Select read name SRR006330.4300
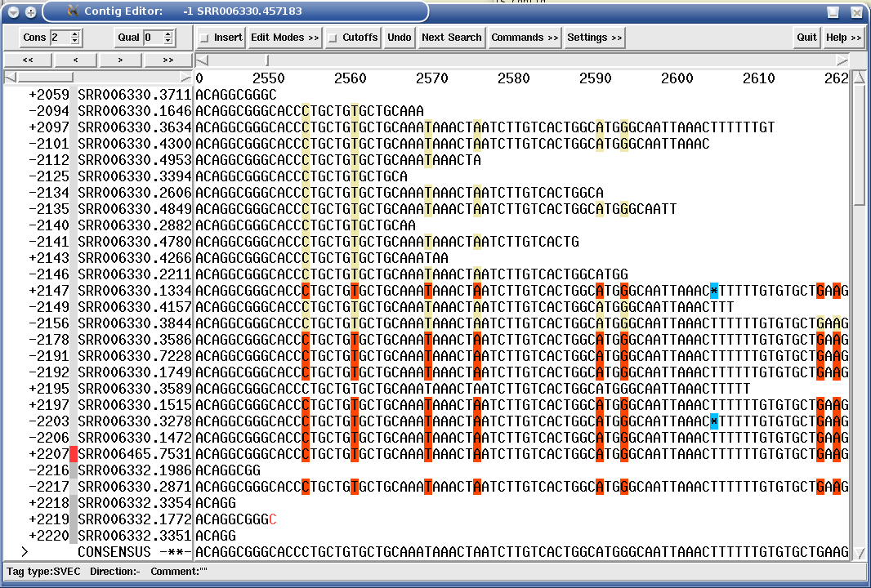 tap(135, 144)
